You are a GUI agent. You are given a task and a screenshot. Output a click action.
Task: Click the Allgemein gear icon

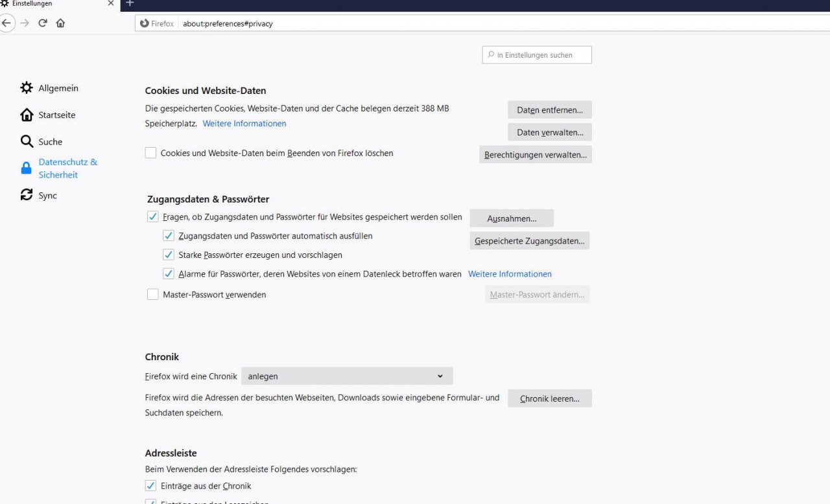27,88
